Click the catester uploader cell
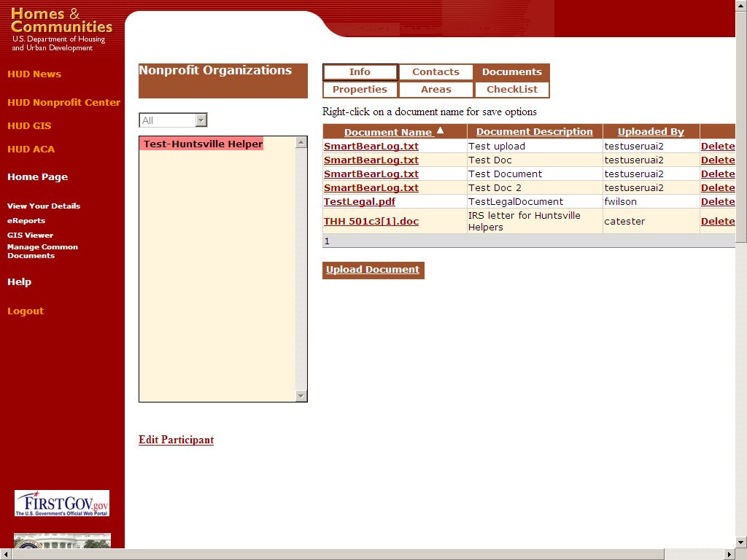The height and width of the screenshot is (560, 747). point(651,221)
